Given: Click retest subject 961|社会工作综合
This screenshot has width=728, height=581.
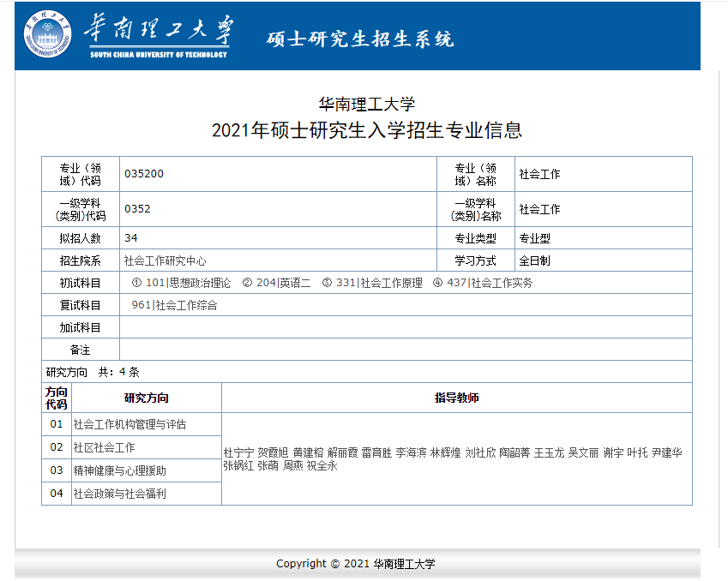Looking at the screenshot, I should tap(174, 305).
